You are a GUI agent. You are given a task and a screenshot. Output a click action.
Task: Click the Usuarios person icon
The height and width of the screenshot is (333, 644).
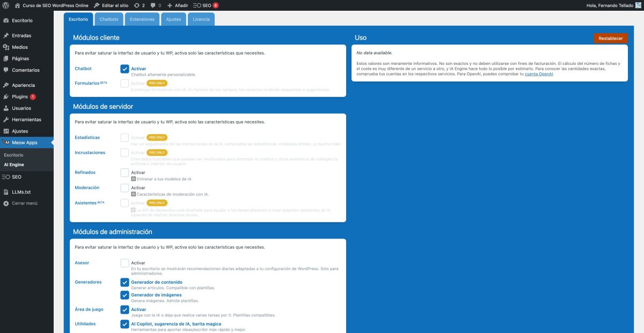[x=6, y=108]
